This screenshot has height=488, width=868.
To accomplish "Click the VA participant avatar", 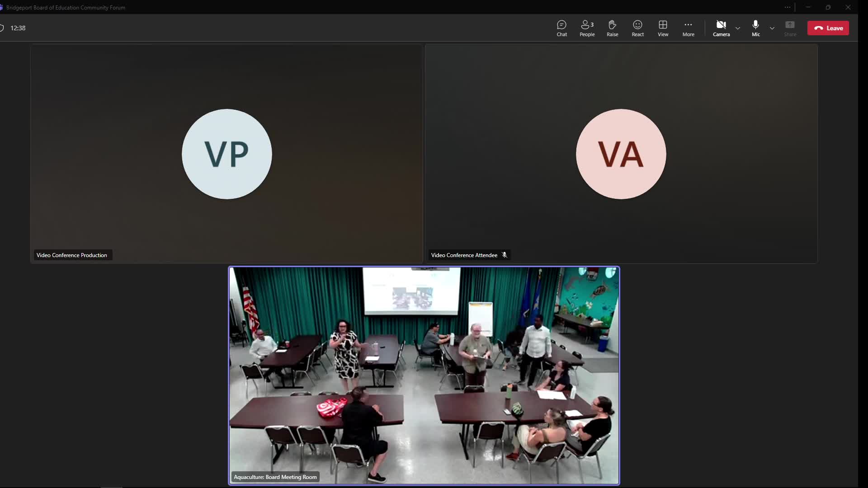I will pyautogui.click(x=621, y=154).
